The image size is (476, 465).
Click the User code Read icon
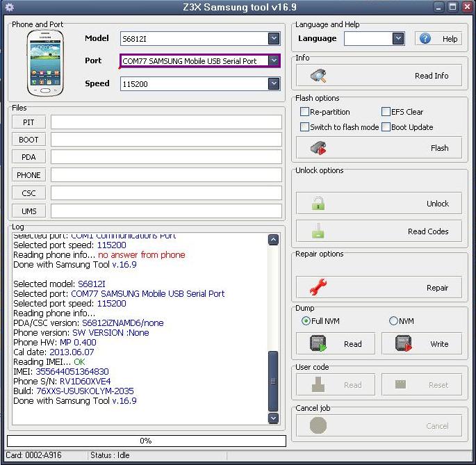[318, 384]
